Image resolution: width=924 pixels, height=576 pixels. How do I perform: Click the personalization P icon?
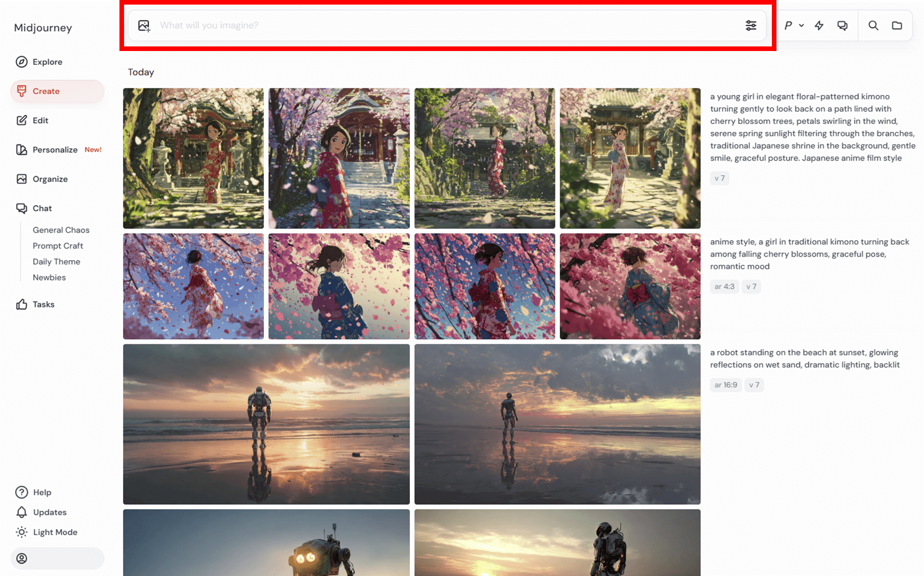[x=788, y=26]
